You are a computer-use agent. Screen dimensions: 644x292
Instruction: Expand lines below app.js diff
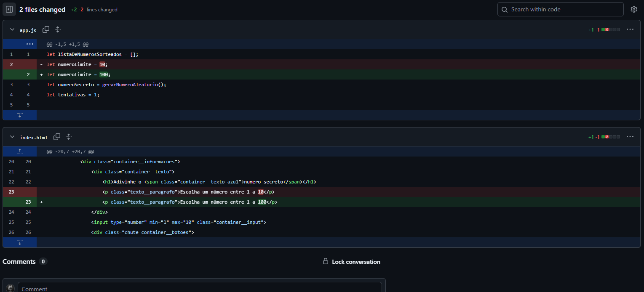[x=19, y=115]
